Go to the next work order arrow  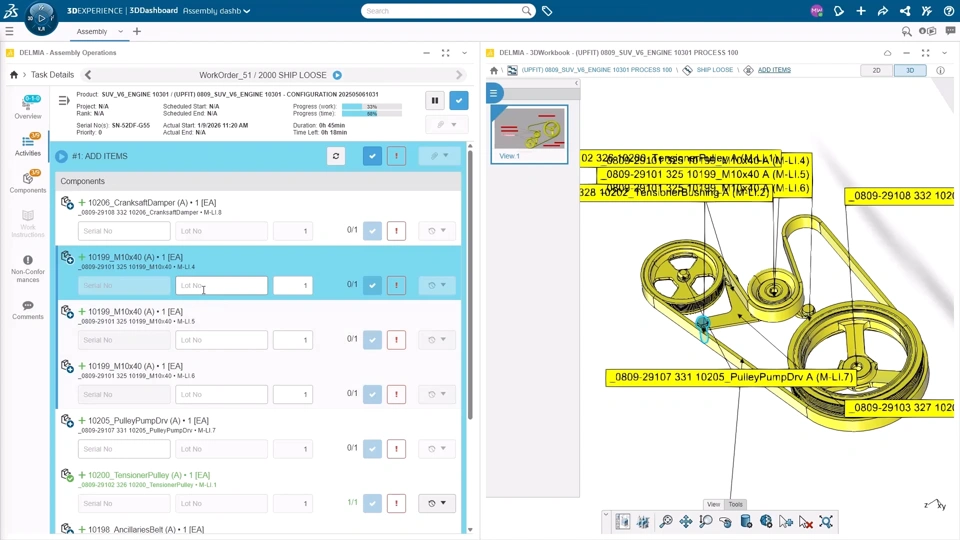pos(459,75)
